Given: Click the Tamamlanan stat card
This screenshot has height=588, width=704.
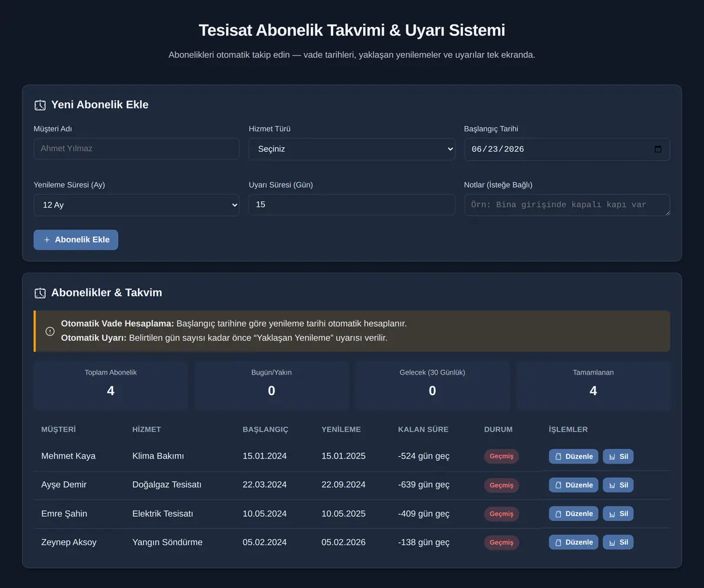Looking at the screenshot, I should coord(593,385).
